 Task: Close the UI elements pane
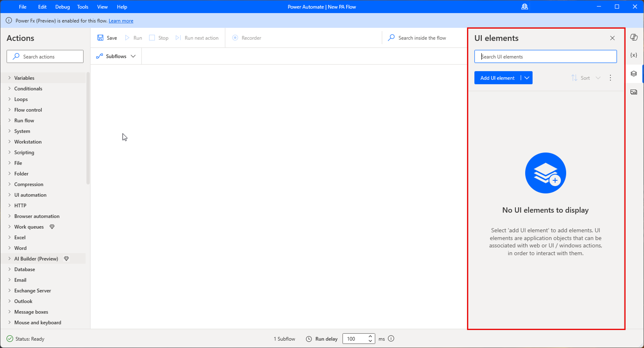(x=612, y=38)
